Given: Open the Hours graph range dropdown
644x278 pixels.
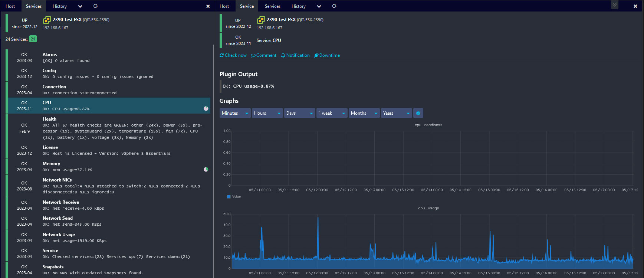Looking at the screenshot, I should [267, 113].
